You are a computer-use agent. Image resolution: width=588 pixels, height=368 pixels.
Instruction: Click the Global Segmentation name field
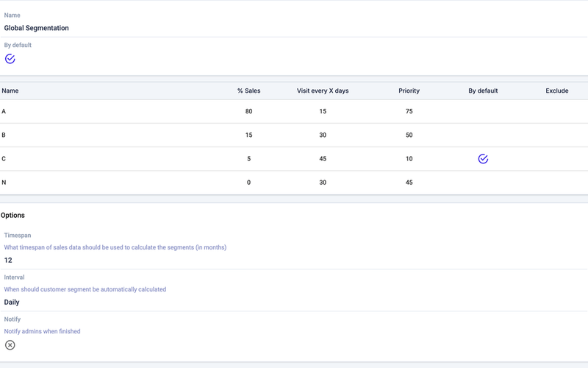[x=37, y=28]
